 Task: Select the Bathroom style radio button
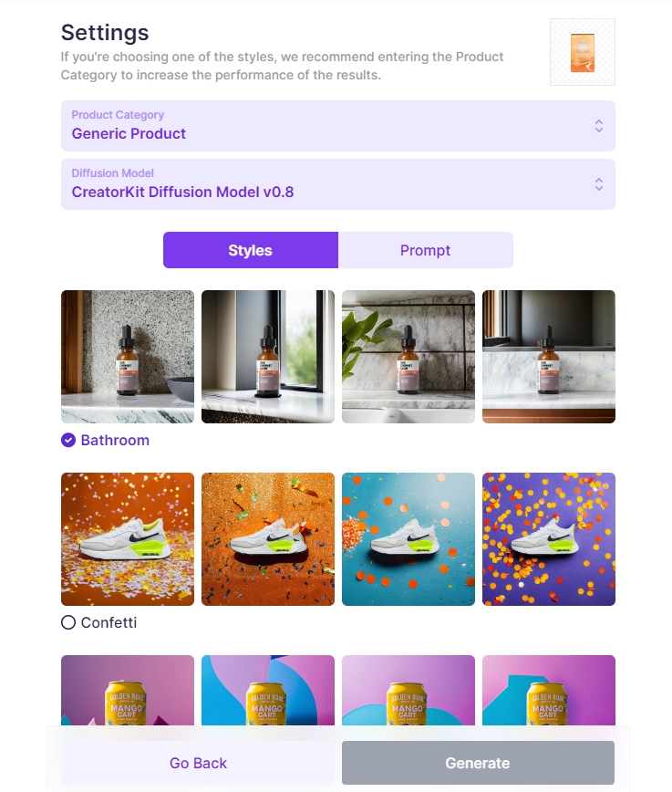click(x=68, y=440)
